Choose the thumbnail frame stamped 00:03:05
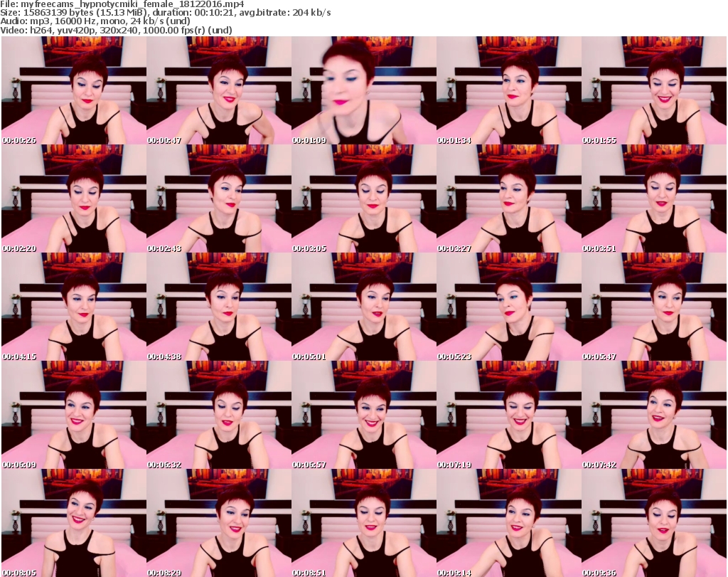This screenshot has height=577, width=728. [x=364, y=198]
